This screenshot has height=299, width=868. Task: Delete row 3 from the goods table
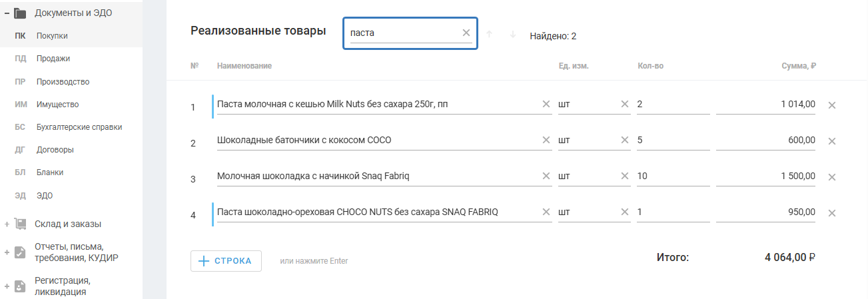[831, 177]
